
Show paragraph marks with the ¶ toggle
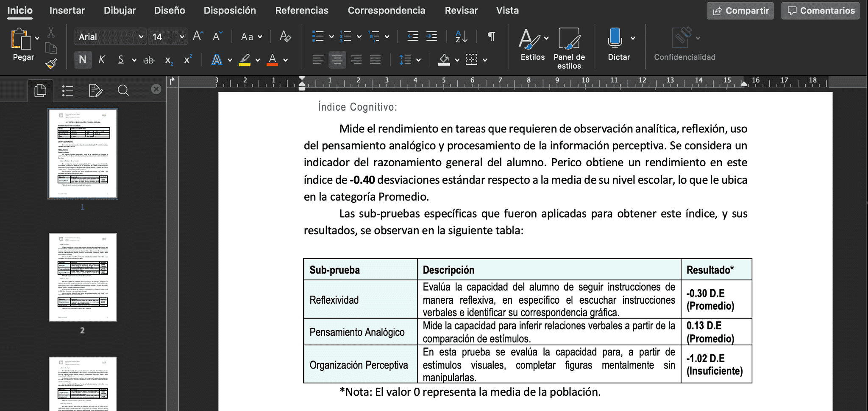pos(491,36)
